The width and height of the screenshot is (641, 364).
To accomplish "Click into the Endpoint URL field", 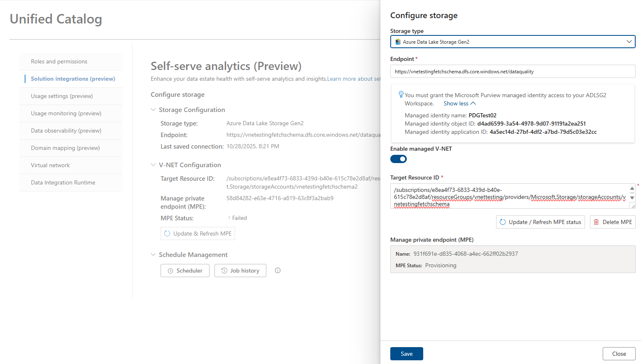I will pyautogui.click(x=513, y=71).
